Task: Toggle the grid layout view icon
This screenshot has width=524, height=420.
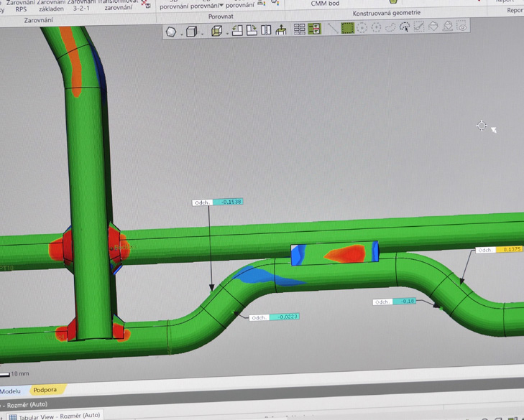Action: click(300, 29)
